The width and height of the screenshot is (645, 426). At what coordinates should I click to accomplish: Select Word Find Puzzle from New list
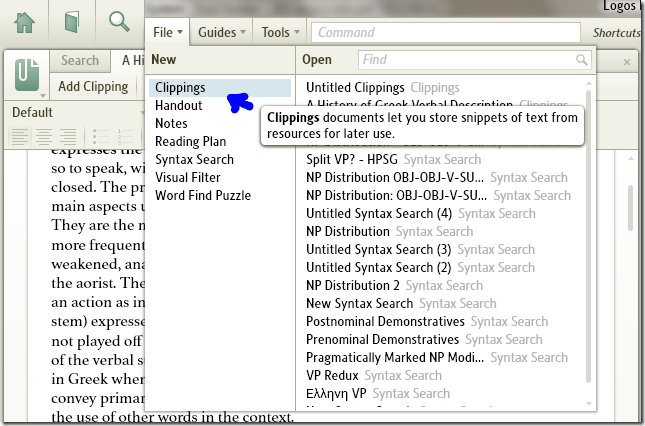click(x=202, y=195)
